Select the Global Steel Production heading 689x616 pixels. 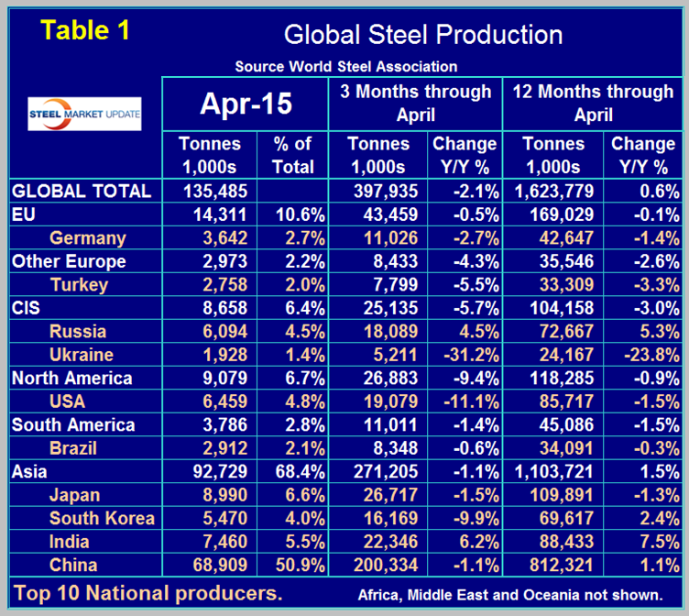[x=422, y=35]
